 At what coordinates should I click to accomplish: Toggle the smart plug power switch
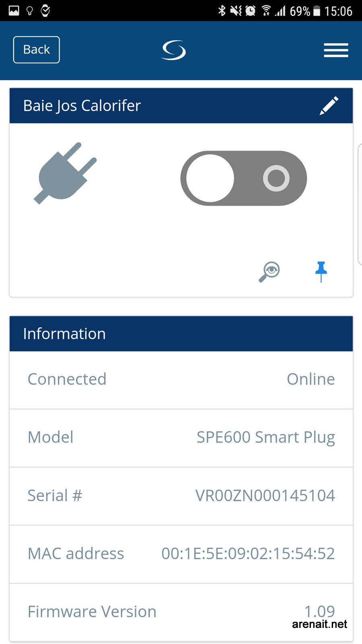[244, 178]
